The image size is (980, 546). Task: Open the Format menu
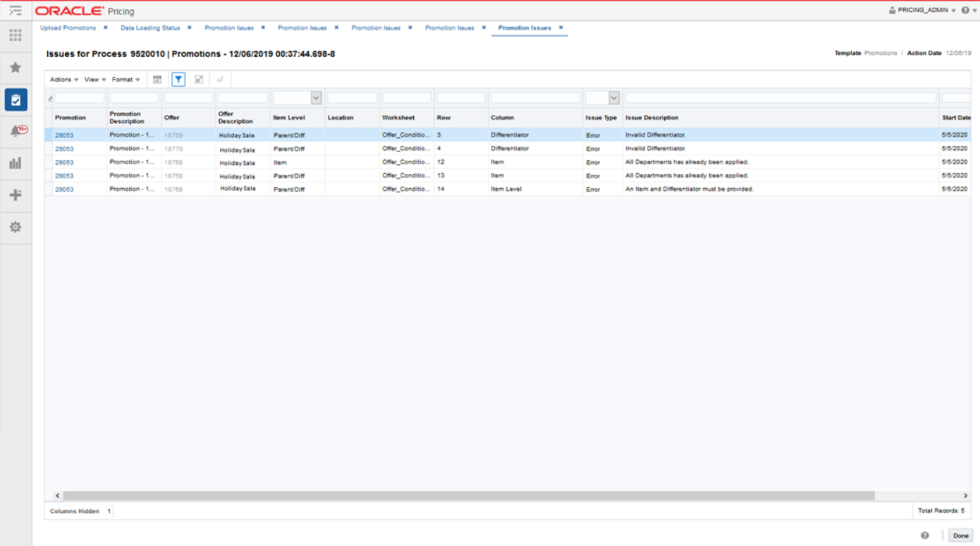126,80
